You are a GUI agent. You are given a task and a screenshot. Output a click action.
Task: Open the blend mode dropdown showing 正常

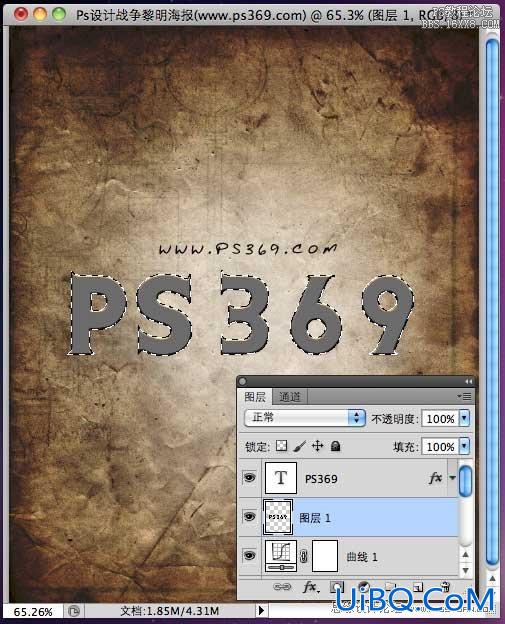pyautogui.click(x=305, y=418)
